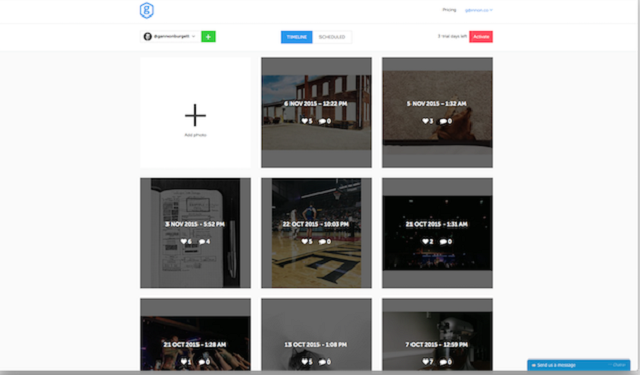Open the 13 Oct 2015 cat photo
The image size is (640, 375).
tap(316, 335)
